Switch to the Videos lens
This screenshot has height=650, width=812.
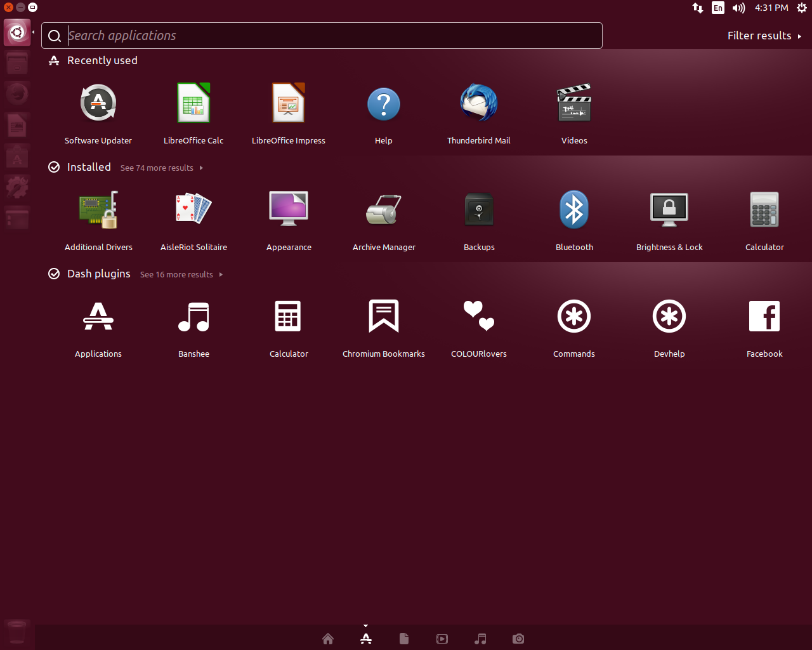pyautogui.click(x=442, y=639)
